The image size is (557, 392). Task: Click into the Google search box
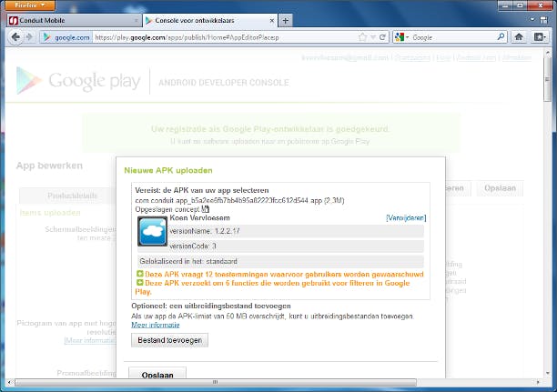click(x=453, y=37)
